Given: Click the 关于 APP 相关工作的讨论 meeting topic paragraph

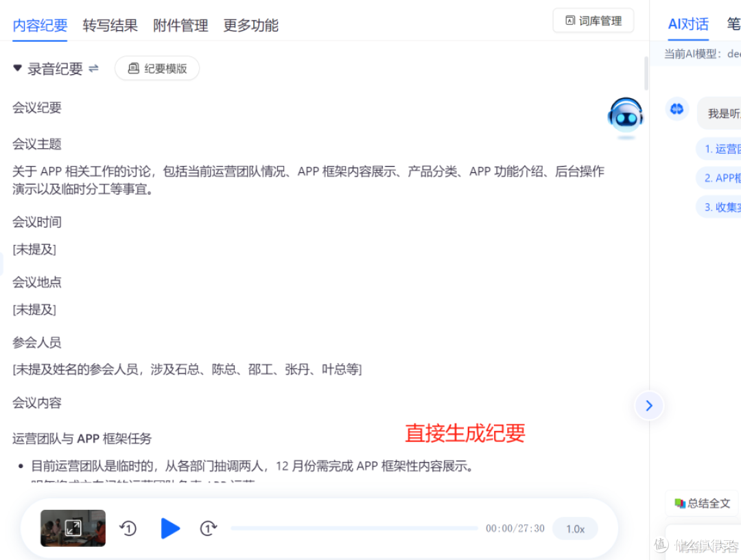Looking at the screenshot, I should pos(308,180).
